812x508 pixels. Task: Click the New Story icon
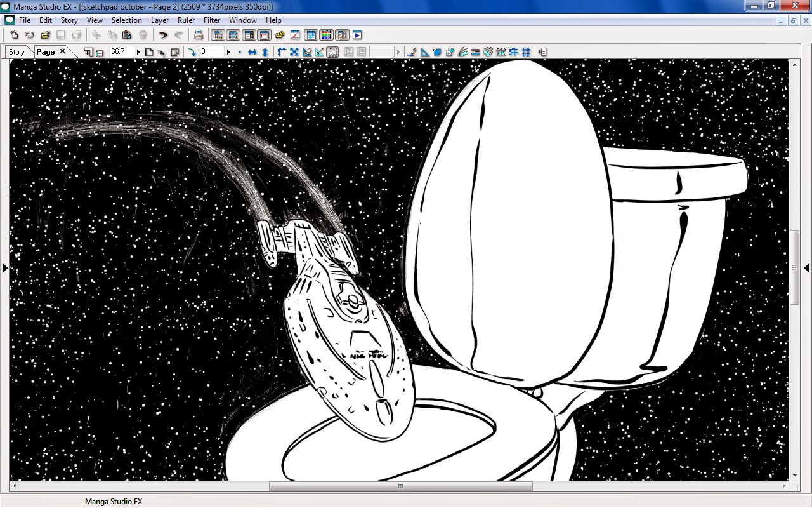[30, 36]
